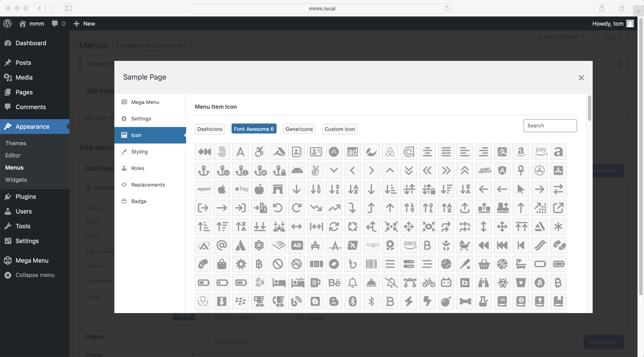This screenshot has width=644, height=357.
Task: Pick the bicycle icon
Action: 427,283
